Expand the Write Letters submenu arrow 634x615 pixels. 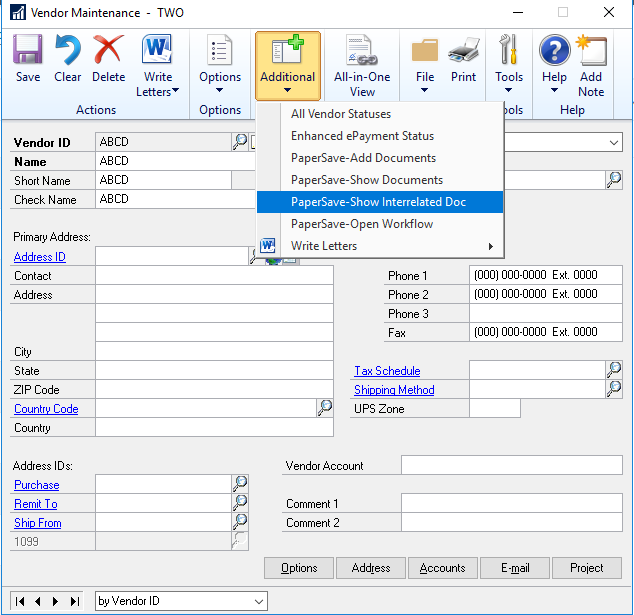click(490, 246)
